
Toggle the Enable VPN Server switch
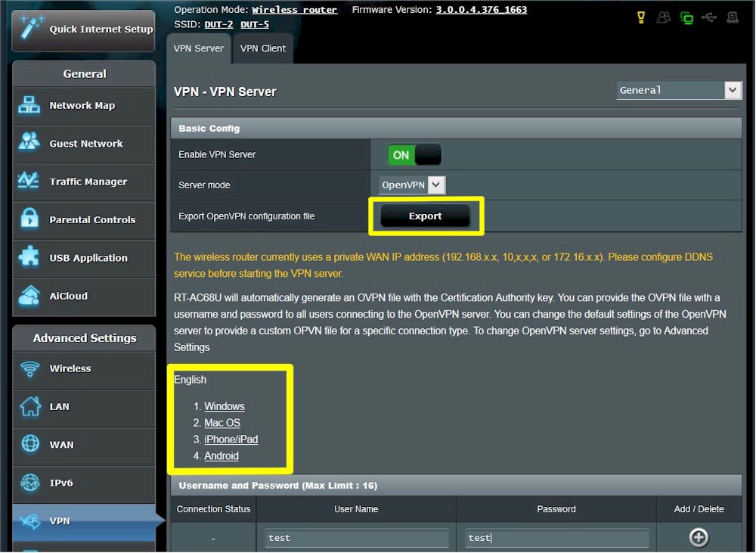click(x=414, y=155)
